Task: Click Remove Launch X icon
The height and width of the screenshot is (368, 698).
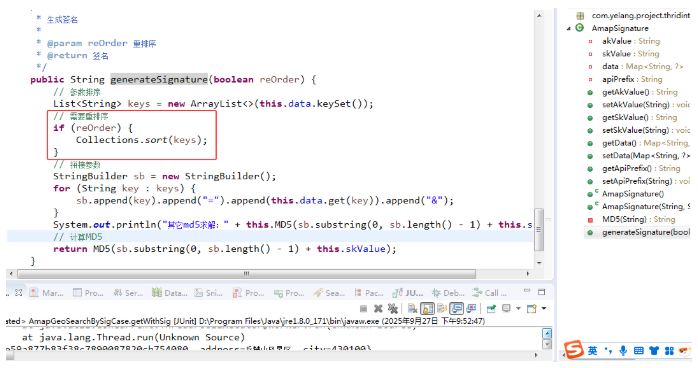Action: pyautogui.click(x=378, y=308)
